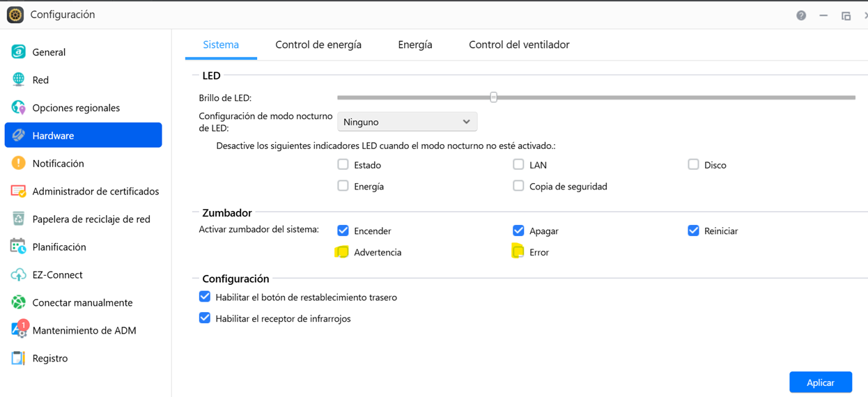Open the Control del ventilador tab
The image size is (868, 397).
coord(519,45)
